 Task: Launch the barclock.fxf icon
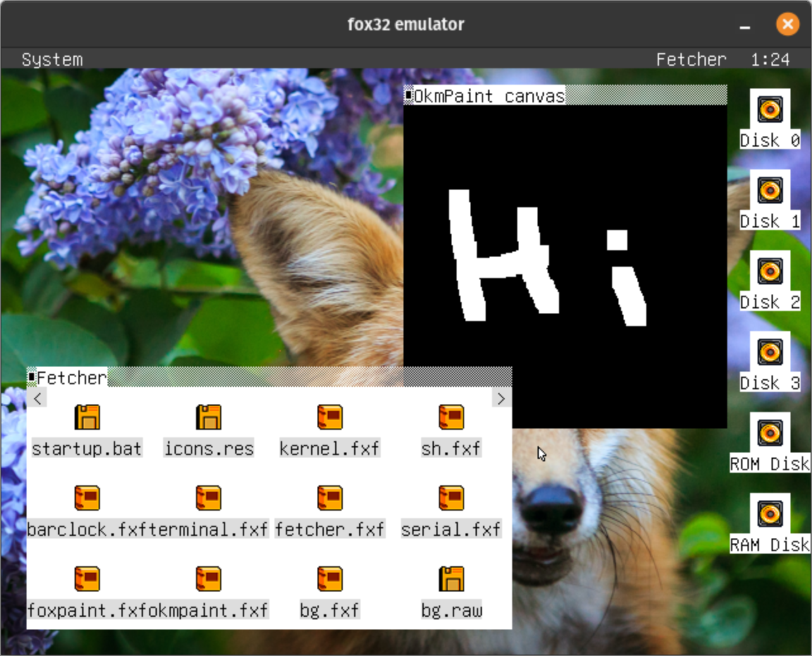tap(87, 498)
